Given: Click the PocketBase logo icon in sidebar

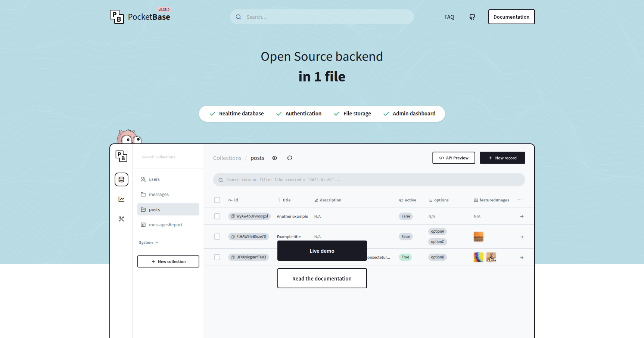Looking at the screenshot, I should 121,157.
